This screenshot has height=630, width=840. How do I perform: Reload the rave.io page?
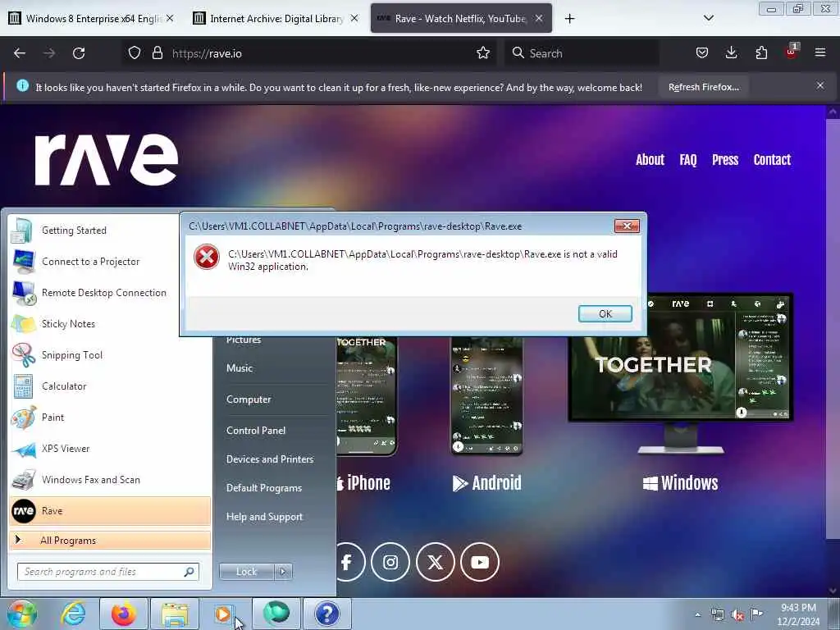click(x=79, y=53)
